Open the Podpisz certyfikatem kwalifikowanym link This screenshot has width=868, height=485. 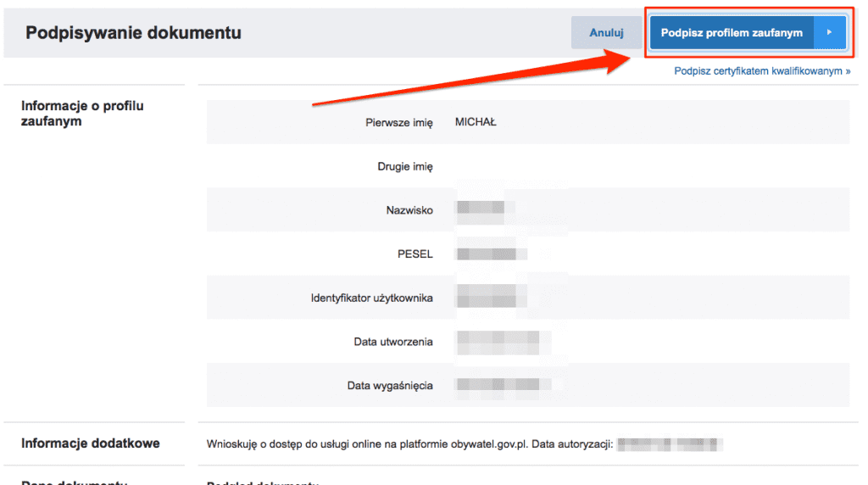762,71
